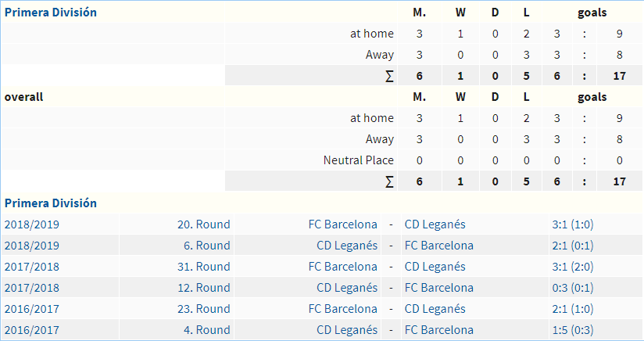
Task: Select the 23. Round link
Action: pyautogui.click(x=204, y=309)
